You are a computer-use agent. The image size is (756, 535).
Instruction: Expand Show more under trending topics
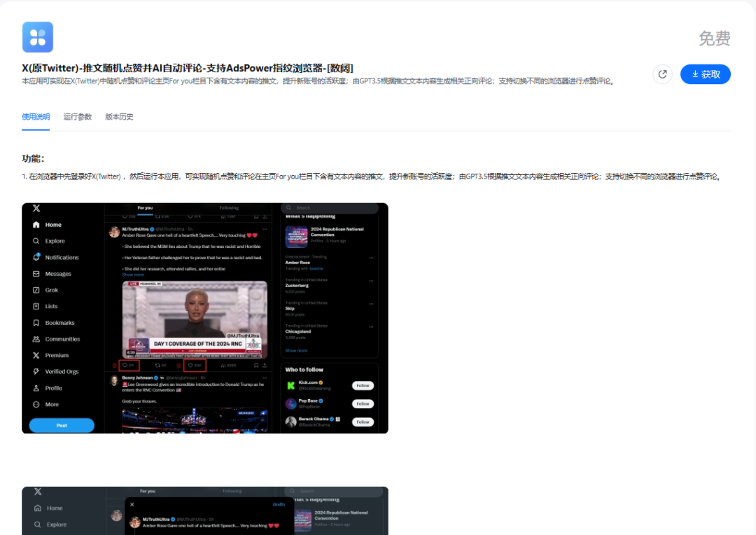tap(296, 350)
